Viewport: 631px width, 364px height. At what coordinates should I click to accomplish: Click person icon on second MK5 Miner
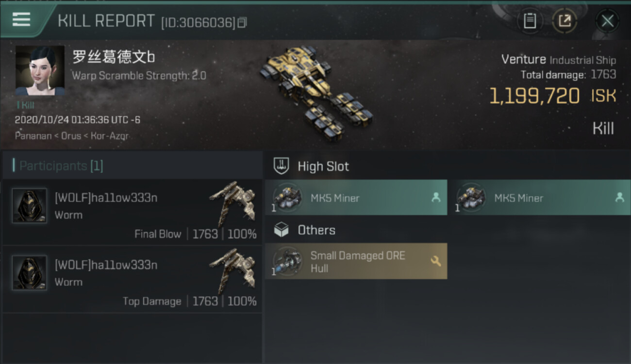(619, 198)
